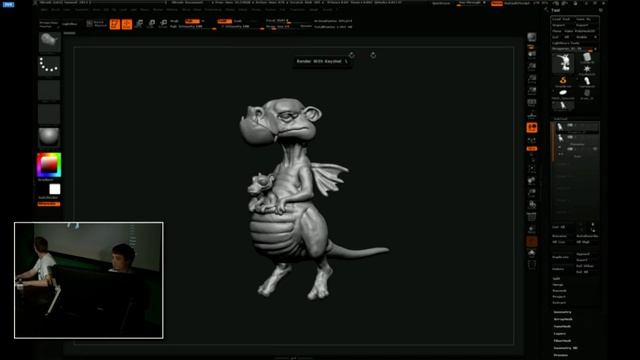This screenshot has height=360, width=640.
Task: Expand the FiberMesh sub-palette
Action: point(562,341)
